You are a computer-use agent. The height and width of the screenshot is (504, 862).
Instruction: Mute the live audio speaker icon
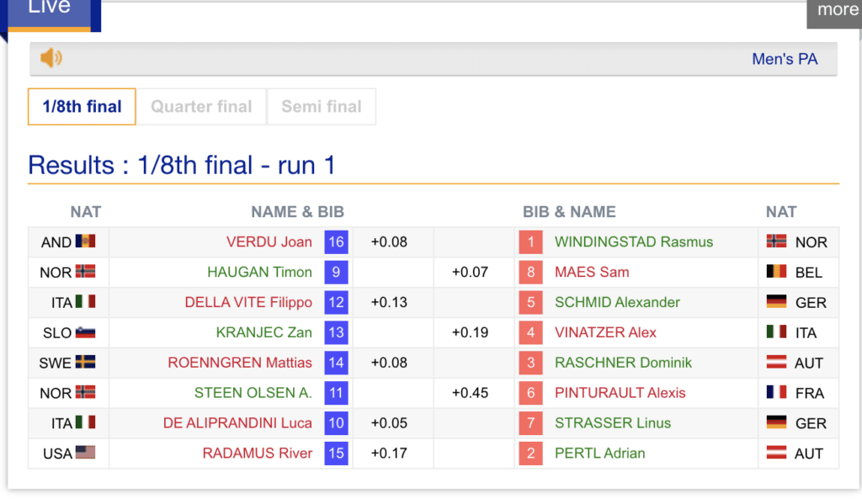[x=51, y=58]
